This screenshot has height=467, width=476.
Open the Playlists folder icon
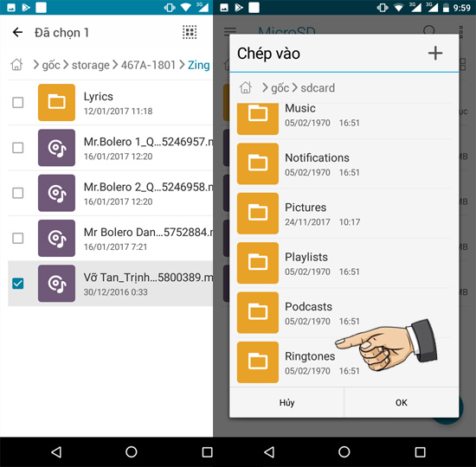[258, 263]
